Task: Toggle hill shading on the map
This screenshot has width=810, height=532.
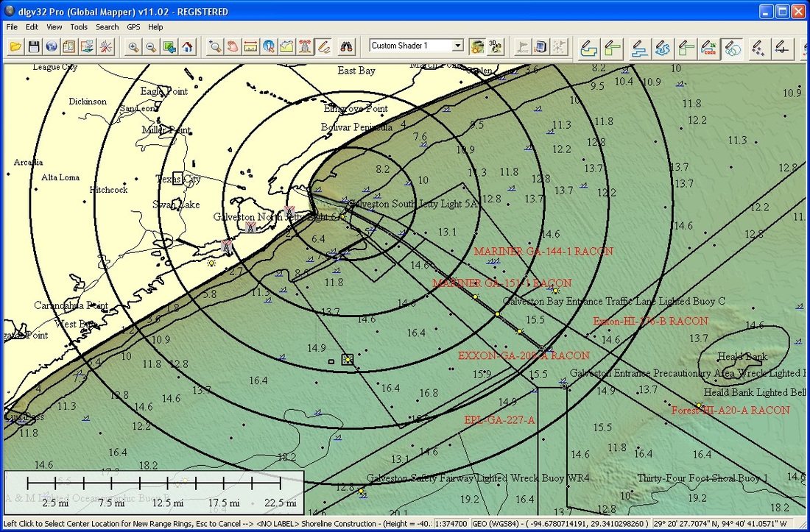Action: pyautogui.click(x=477, y=47)
